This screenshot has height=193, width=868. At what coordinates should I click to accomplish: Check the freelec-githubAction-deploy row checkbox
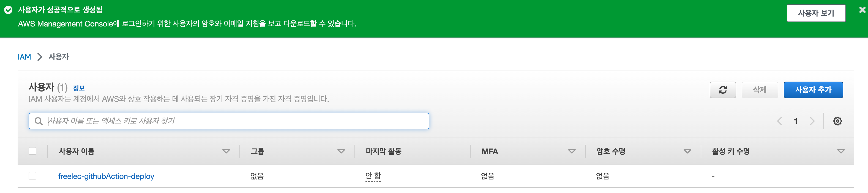32,176
